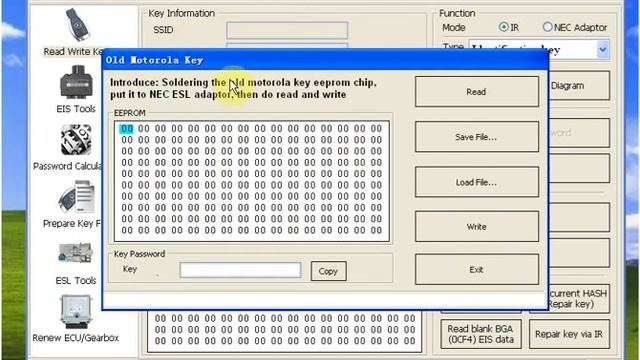Click the SSID field in Key Information
Screen dimensions: 640x360
[x=287, y=31]
